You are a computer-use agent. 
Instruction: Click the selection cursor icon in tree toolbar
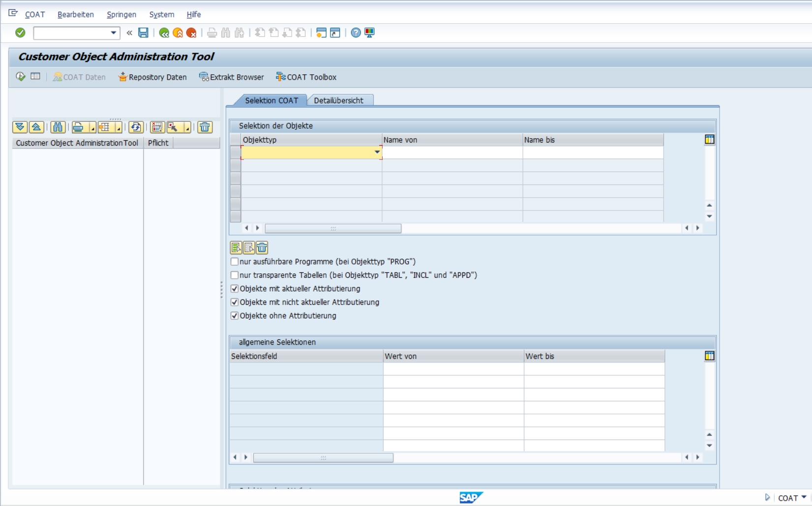click(174, 127)
